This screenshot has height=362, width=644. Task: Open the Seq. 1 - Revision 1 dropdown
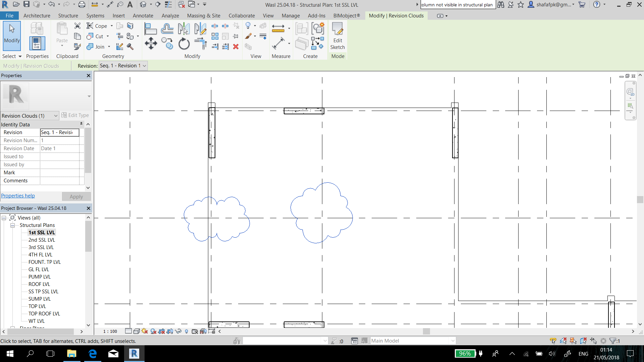coord(144,66)
